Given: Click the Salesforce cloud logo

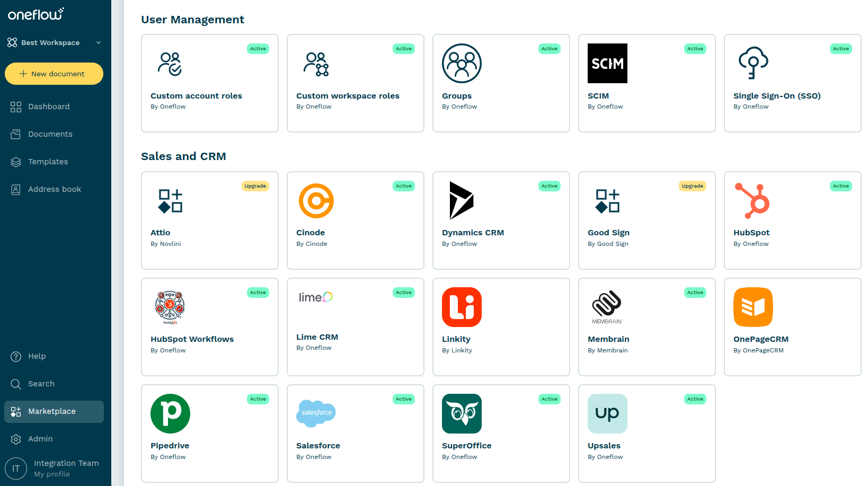Looking at the screenshot, I should tap(316, 414).
